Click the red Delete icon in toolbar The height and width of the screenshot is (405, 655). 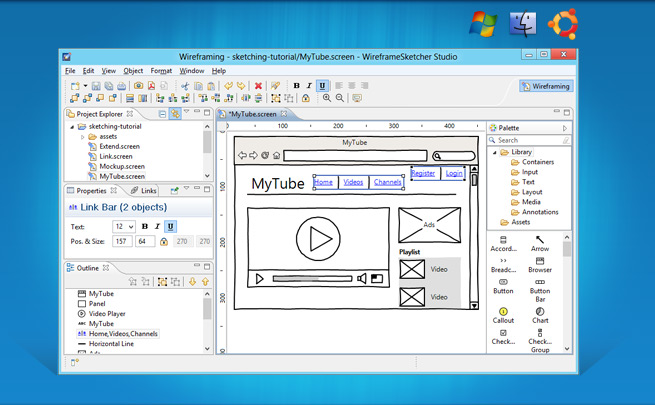[258, 86]
